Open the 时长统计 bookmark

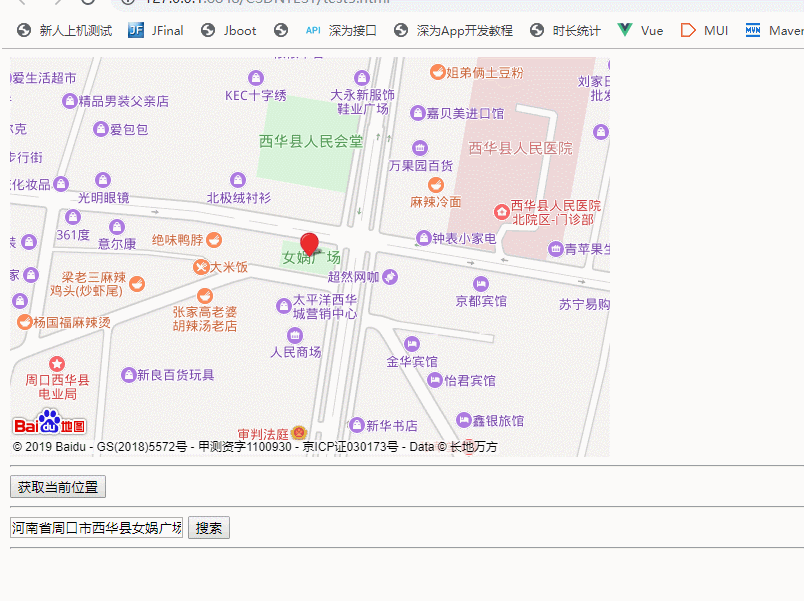[x=565, y=31]
